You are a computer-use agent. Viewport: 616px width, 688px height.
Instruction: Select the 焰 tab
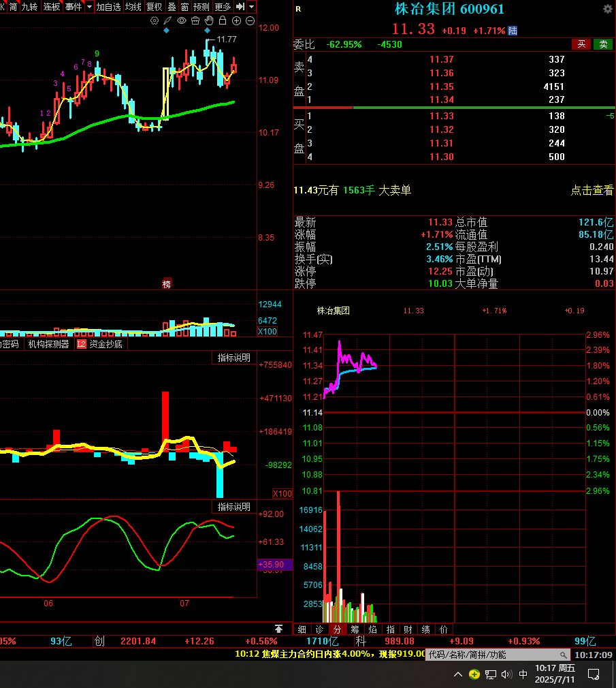[373, 629]
